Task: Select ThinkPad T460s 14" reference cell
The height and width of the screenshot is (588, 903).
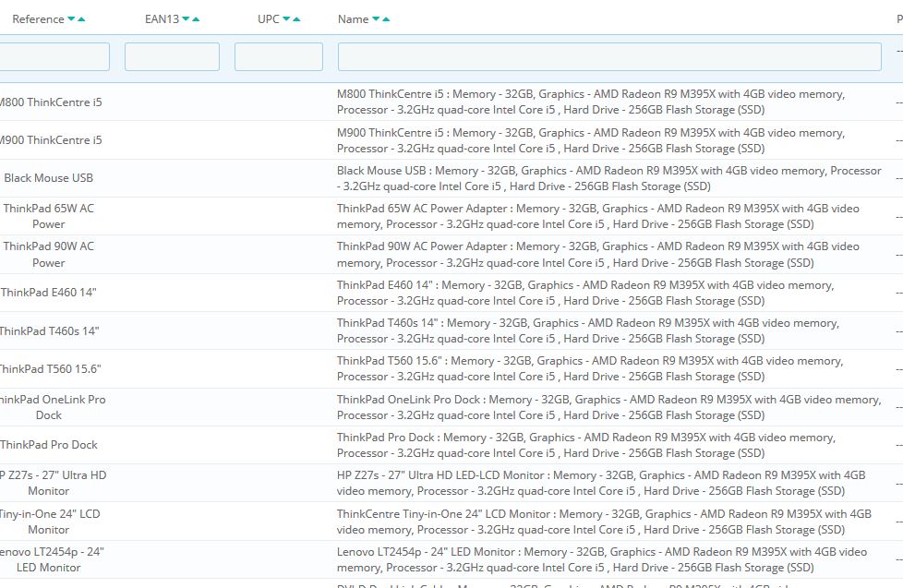Action: coord(50,331)
